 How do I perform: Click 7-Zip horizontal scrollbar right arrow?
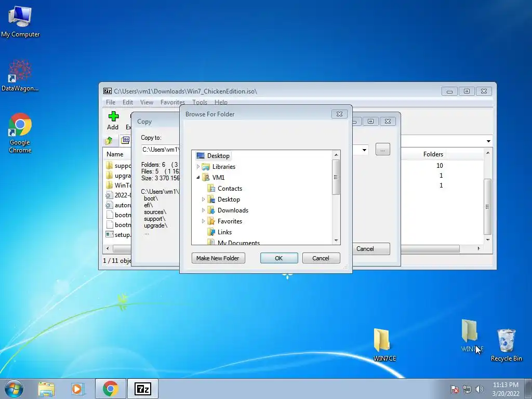(478, 248)
